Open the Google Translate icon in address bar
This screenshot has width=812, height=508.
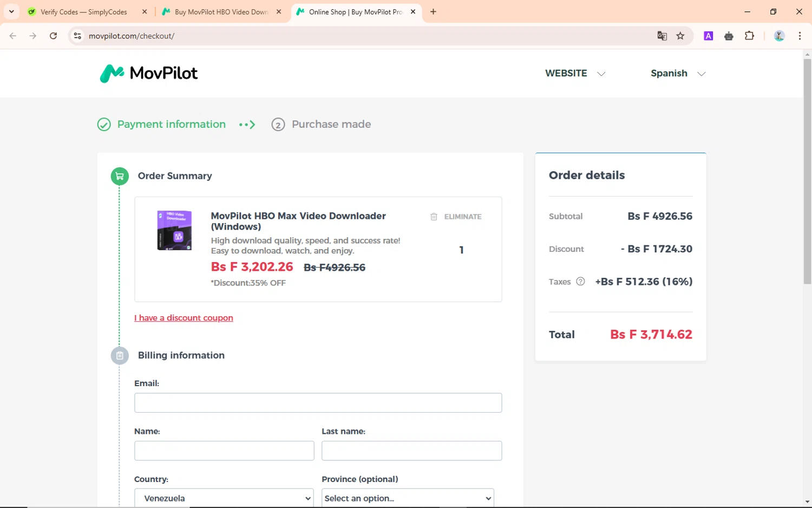tap(662, 36)
